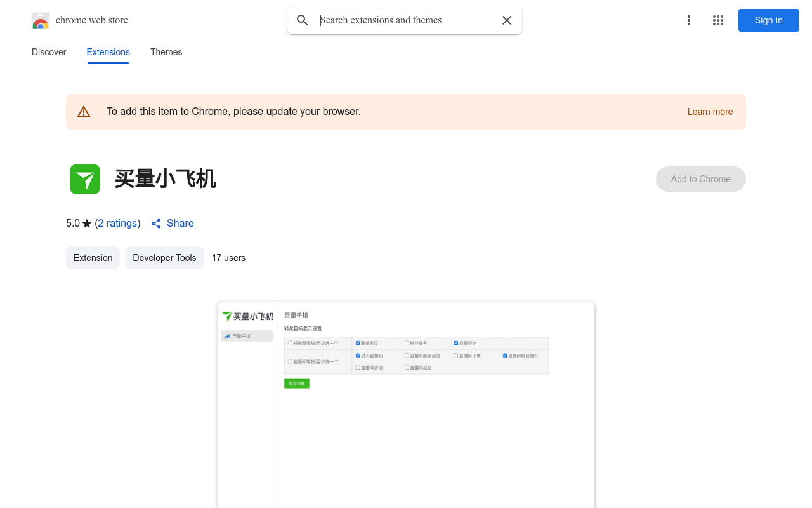Click the warning triangle icon
812x508 pixels.
tap(84, 112)
